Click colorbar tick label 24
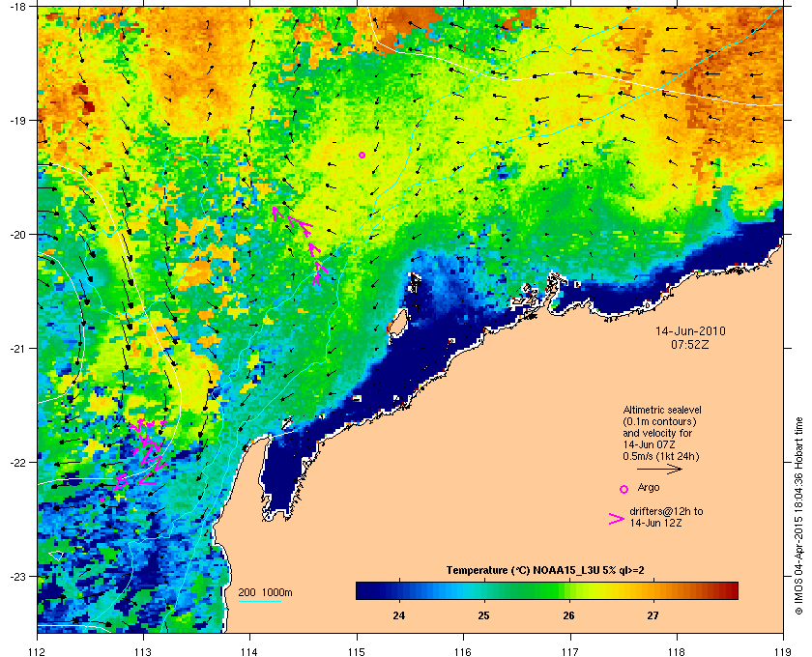The height and width of the screenshot is (657, 812). pyautogui.click(x=398, y=615)
